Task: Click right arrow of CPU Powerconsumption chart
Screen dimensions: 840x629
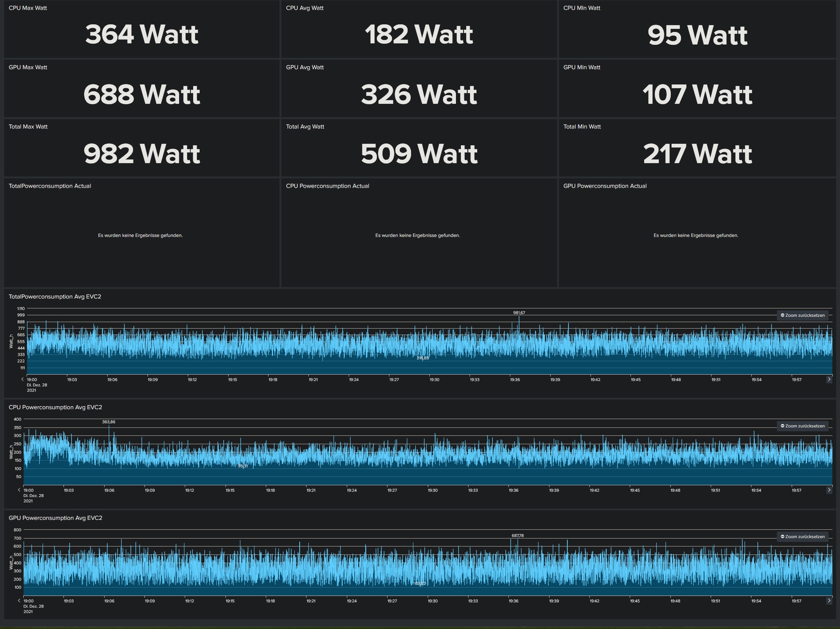Action: 829,490
